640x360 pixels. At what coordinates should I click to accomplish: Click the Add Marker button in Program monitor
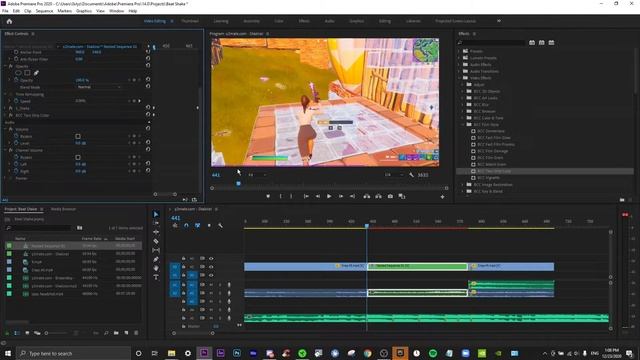pos(268,196)
